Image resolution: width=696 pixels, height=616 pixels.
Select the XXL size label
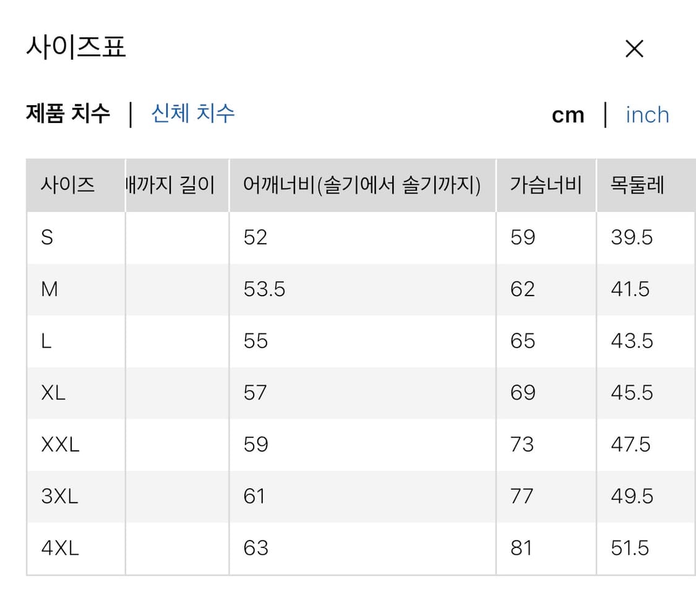tap(60, 444)
